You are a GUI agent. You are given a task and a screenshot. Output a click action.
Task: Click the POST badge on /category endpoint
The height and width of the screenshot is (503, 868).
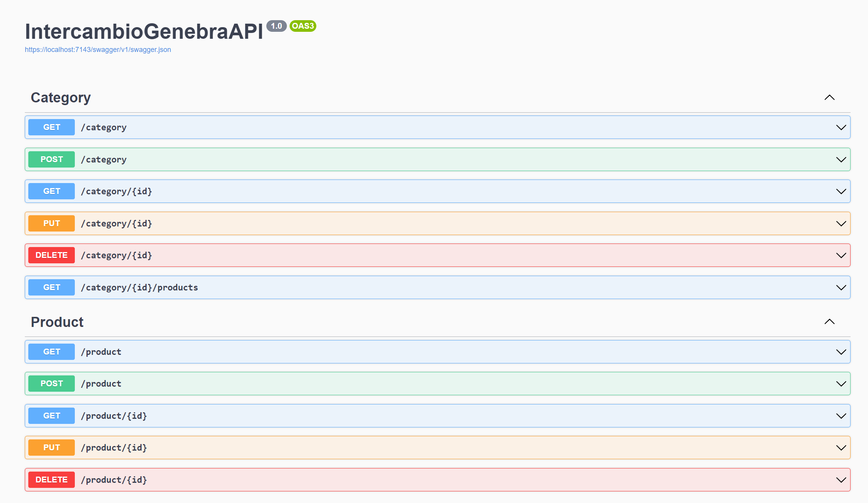pos(51,159)
